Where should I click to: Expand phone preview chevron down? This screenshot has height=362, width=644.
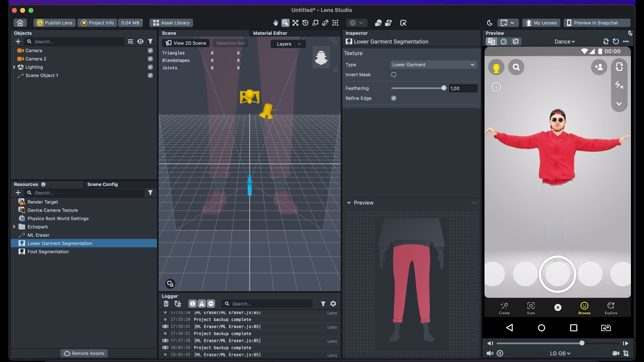coord(619,104)
